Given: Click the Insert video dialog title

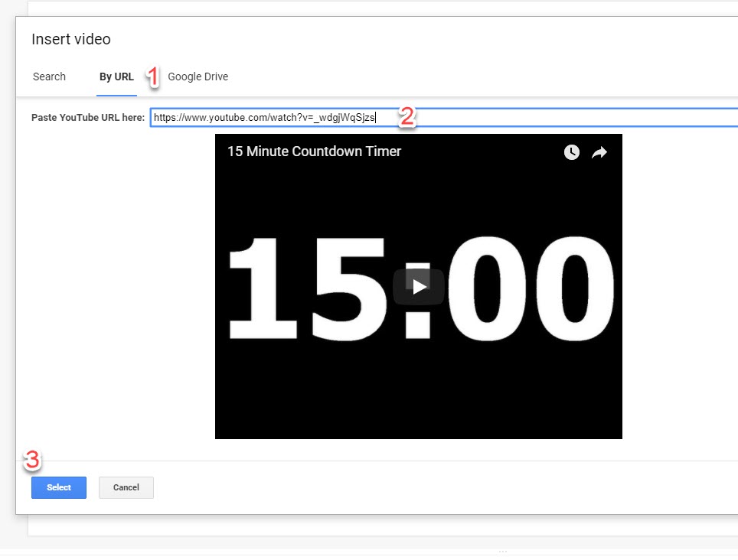Looking at the screenshot, I should point(71,39).
